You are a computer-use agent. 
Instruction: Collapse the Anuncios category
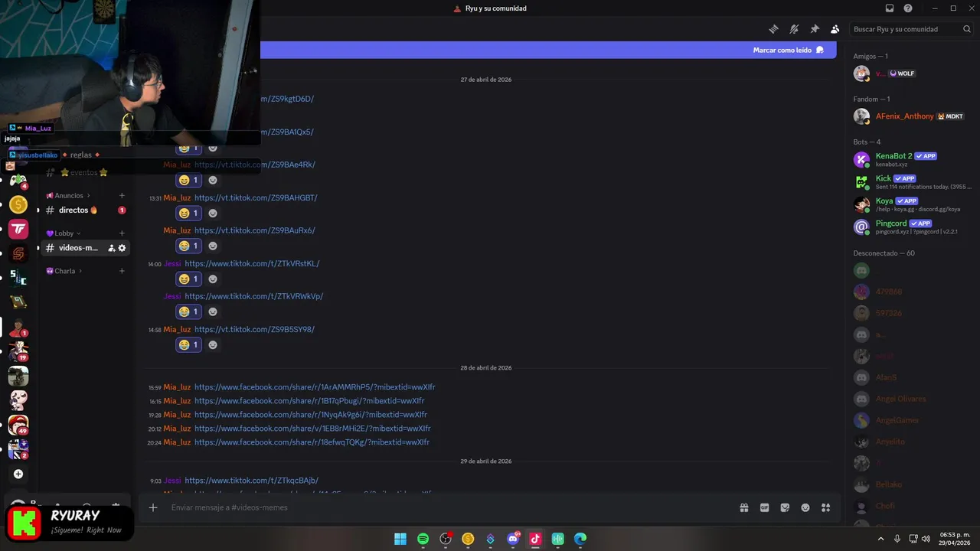tap(68, 195)
